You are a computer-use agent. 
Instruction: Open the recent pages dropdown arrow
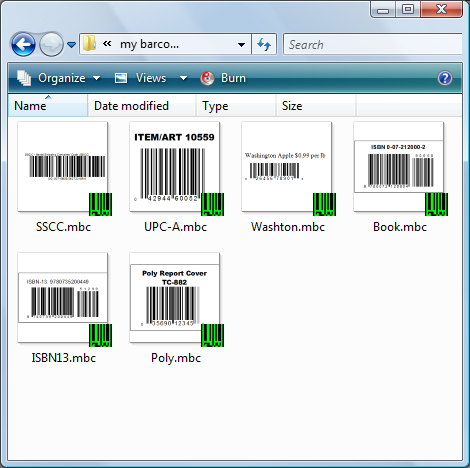(71, 44)
